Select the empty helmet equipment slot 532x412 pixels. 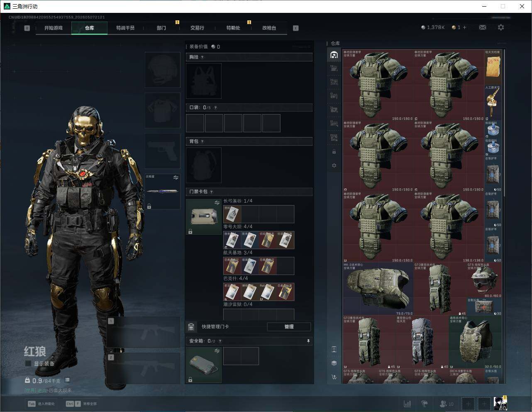click(162, 69)
